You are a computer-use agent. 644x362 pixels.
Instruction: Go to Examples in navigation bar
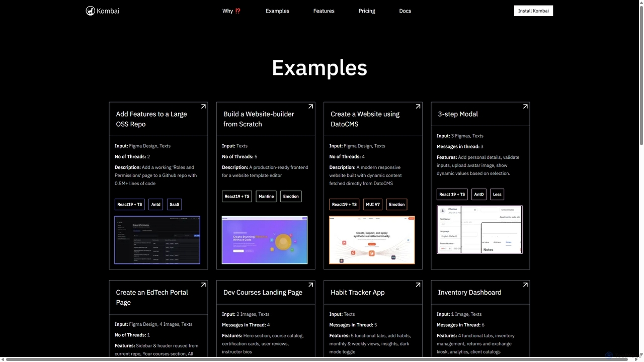pos(277,11)
